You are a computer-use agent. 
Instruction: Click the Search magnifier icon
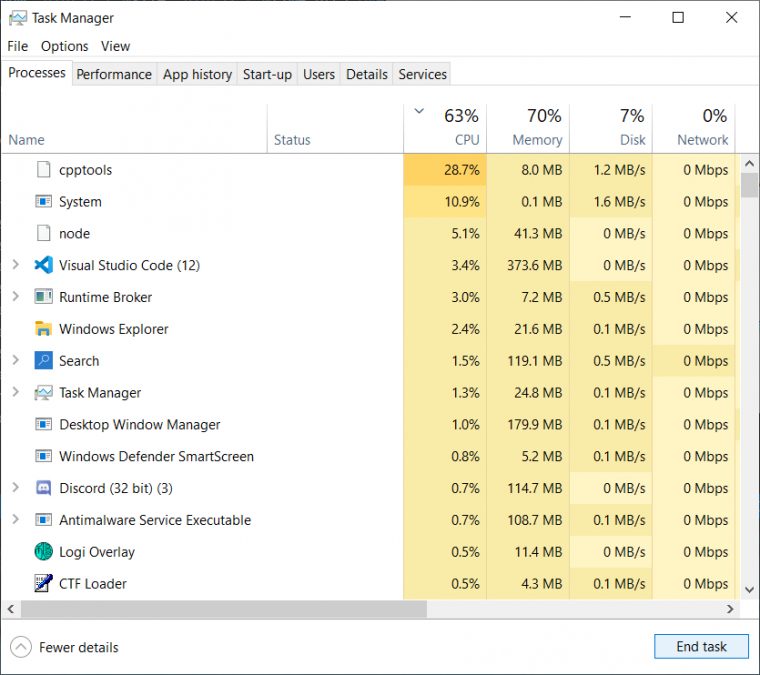[44, 361]
